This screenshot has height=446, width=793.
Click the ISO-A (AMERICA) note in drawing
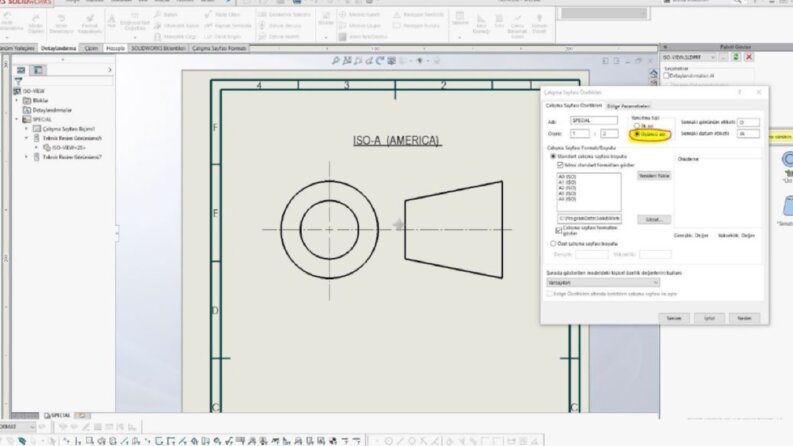click(396, 141)
